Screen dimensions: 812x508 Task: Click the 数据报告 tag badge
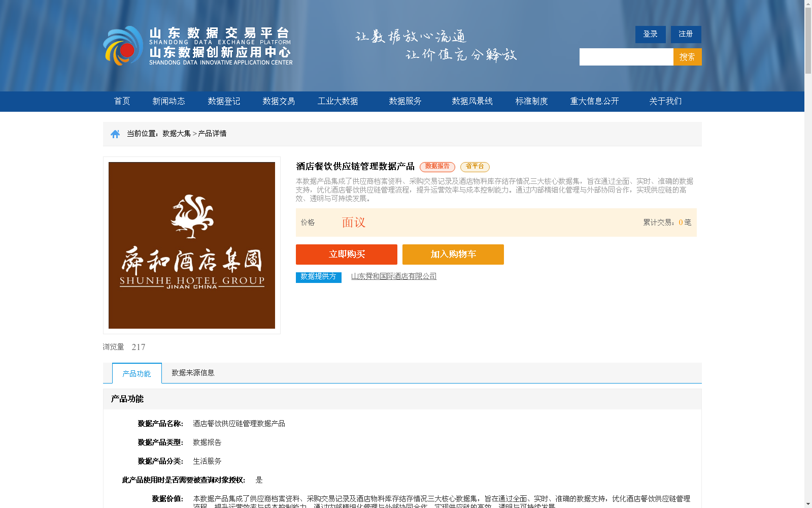[x=437, y=167]
